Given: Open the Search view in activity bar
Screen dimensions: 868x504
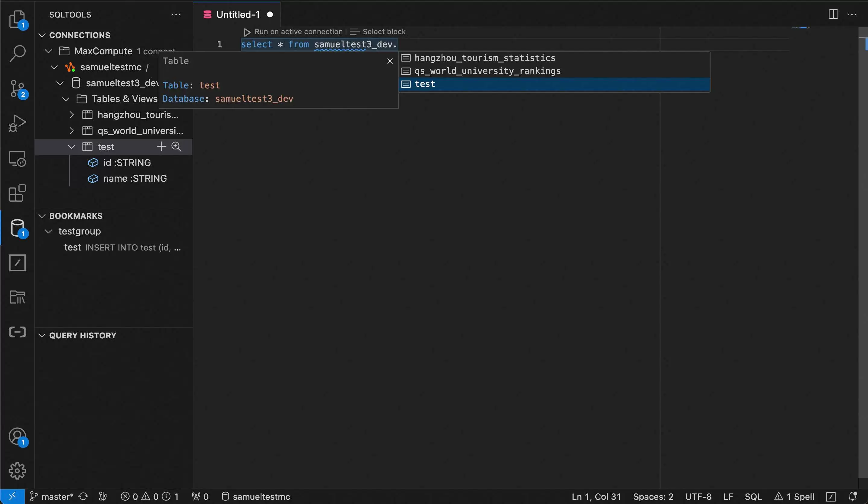Looking at the screenshot, I should pyautogui.click(x=17, y=53).
